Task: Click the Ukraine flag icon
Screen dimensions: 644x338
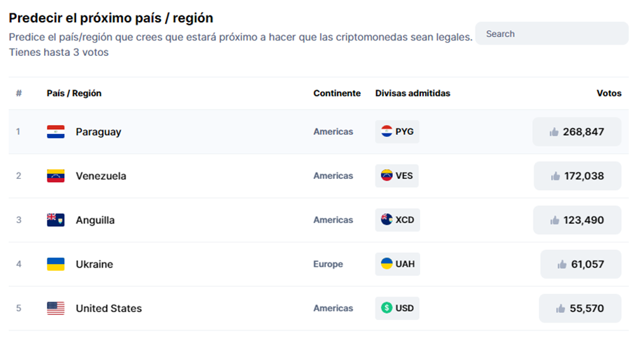Action: click(x=55, y=264)
